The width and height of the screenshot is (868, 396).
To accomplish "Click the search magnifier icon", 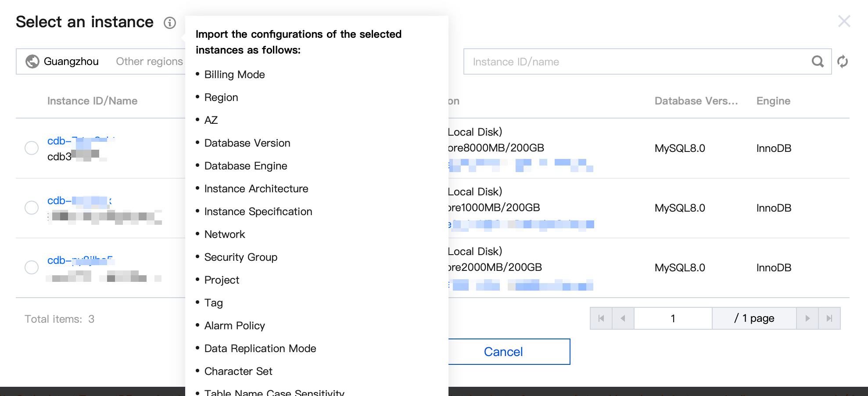I will click(818, 61).
